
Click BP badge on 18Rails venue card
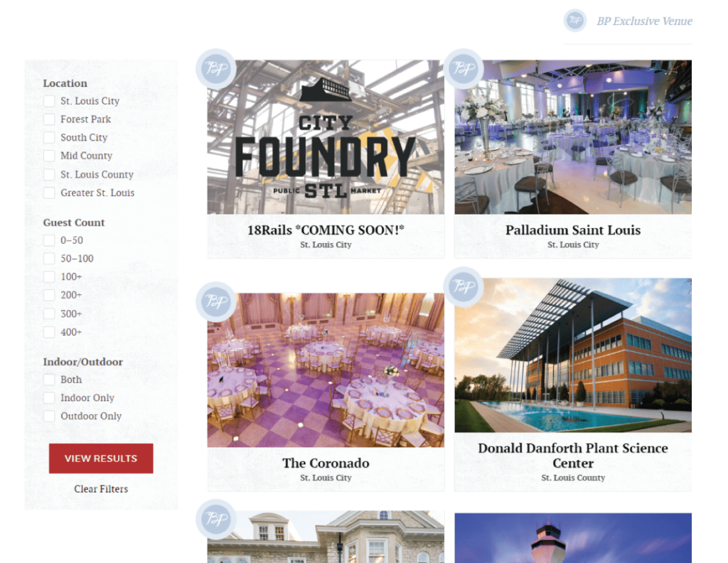(x=216, y=69)
